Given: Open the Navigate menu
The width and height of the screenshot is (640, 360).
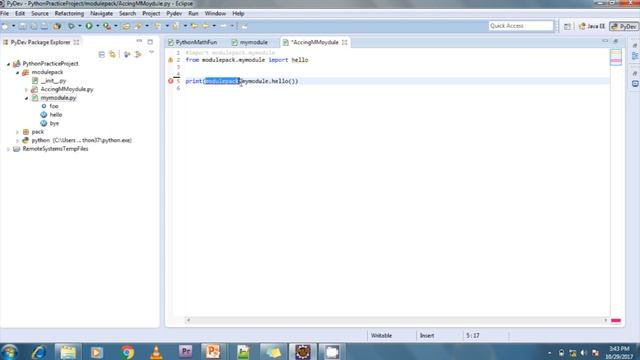Looking at the screenshot, I should (102, 13).
